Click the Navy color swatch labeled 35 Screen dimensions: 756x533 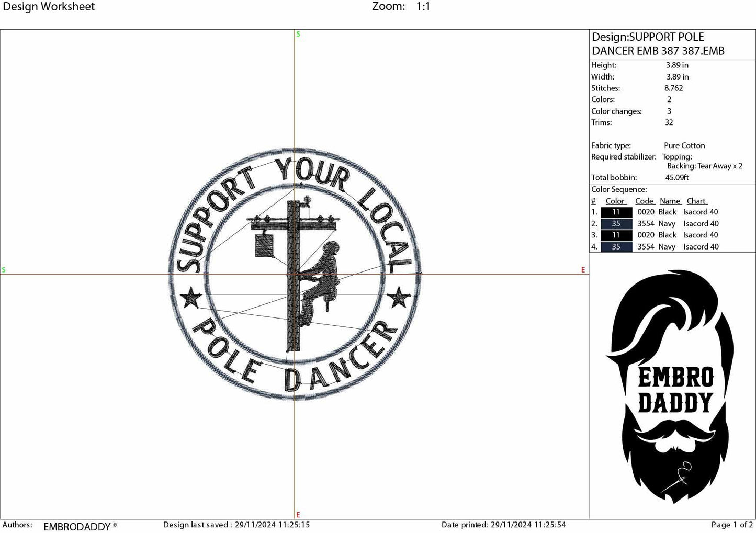(x=616, y=223)
